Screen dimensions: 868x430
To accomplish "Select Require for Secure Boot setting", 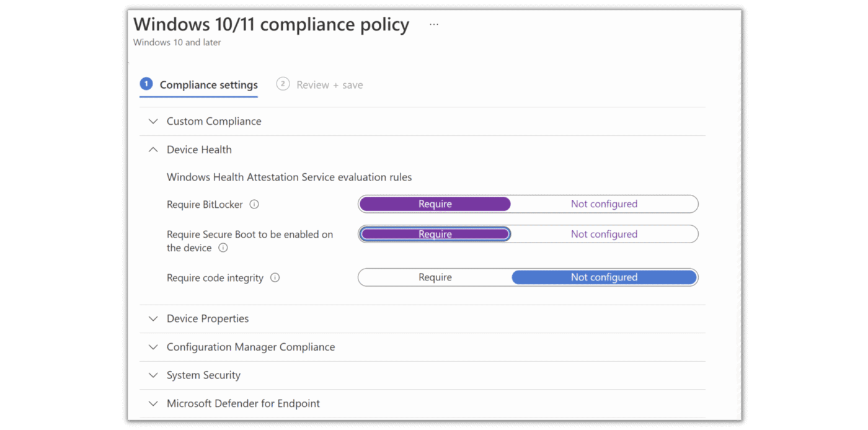I will coord(435,234).
